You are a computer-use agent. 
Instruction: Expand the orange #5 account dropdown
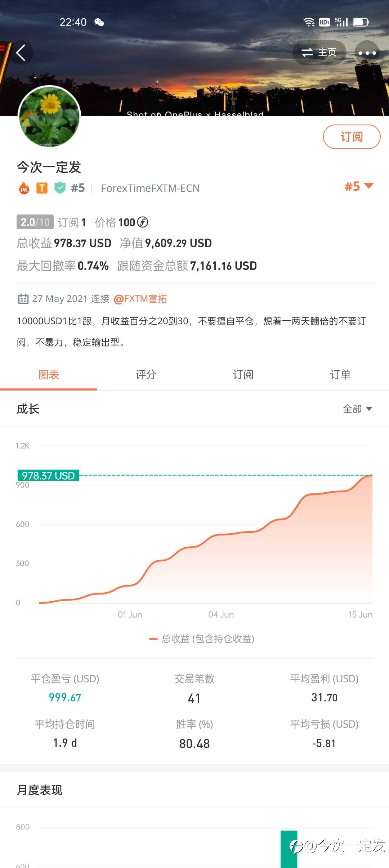click(x=359, y=186)
